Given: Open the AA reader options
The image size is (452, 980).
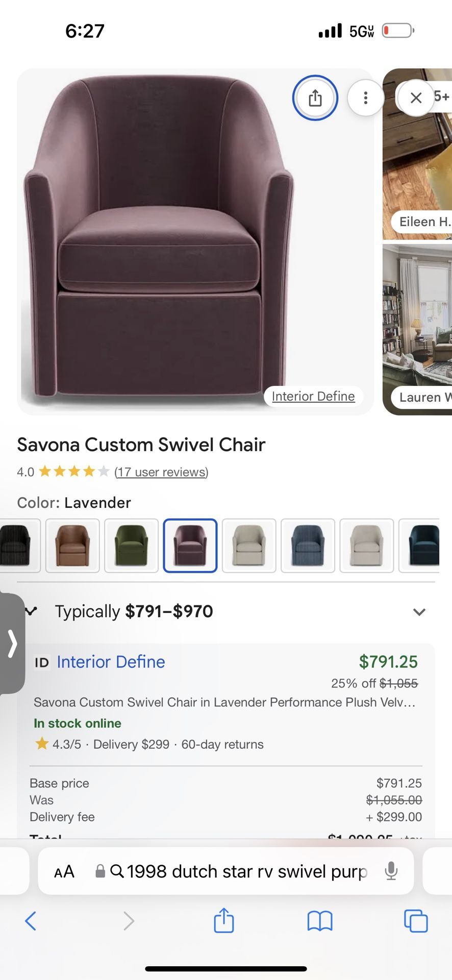Looking at the screenshot, I should pyautogui.click(x=64, y=871).
